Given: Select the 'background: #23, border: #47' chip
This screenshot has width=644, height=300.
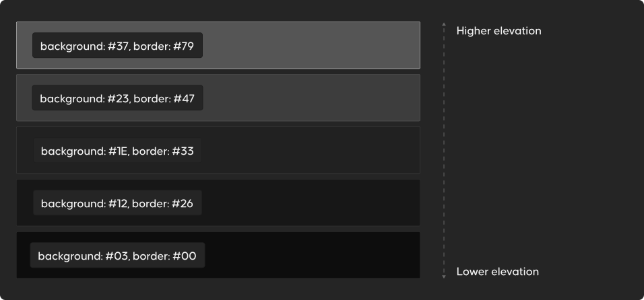Looking at the screenshot, I should click(x=117, y=98).
